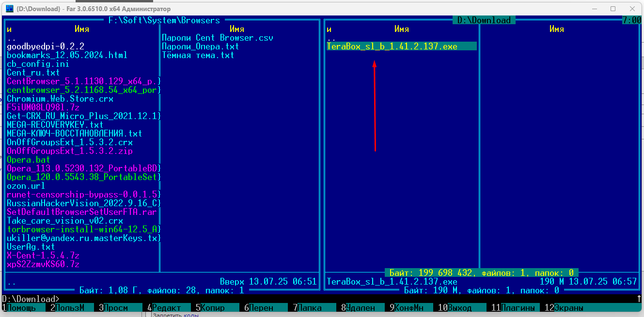The height and width of the screenshot is (317, 644).
Task: Select CentBrowser_5.1.1130.129_x64_p archive
Action: coord(83,81)
